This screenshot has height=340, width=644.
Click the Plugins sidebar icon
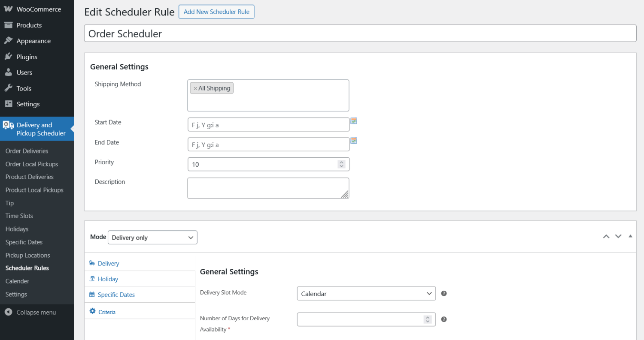(x=9, y=56)
